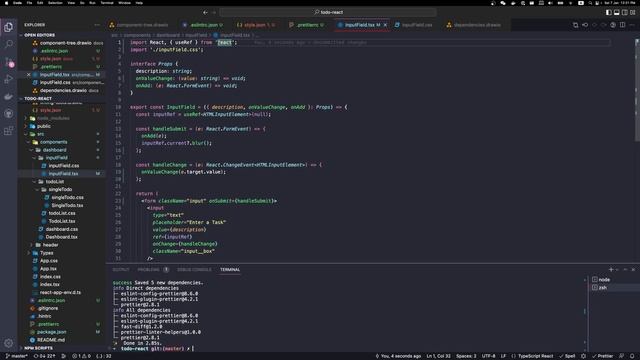640x360 pixels.
Task: Switch to the Output panel tab
Action: coord(121,269)
